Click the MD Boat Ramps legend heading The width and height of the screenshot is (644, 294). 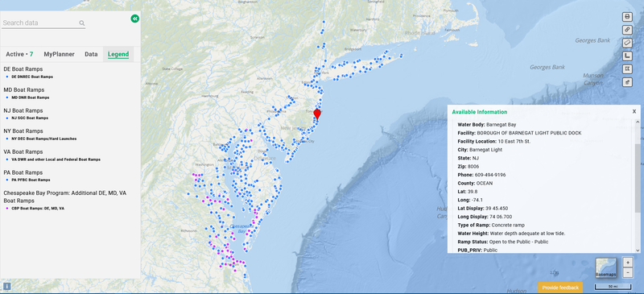pos(24,89)
